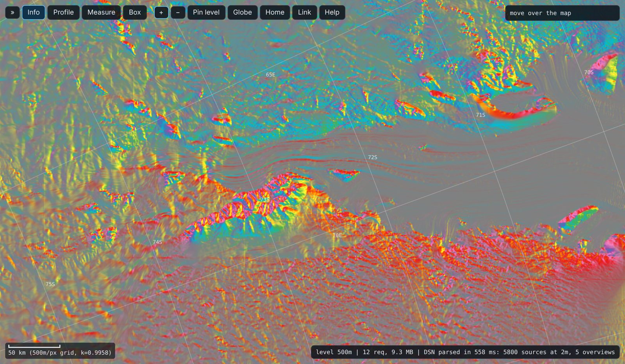Click the 73S label on the mountain ridge
This screenshot has height=364, width=625.
tap(265, 199)
